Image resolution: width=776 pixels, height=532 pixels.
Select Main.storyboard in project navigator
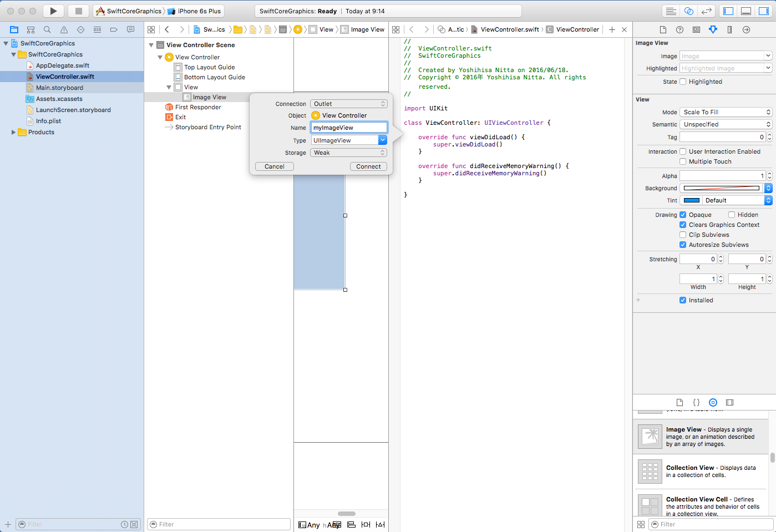tap(59, 88)
